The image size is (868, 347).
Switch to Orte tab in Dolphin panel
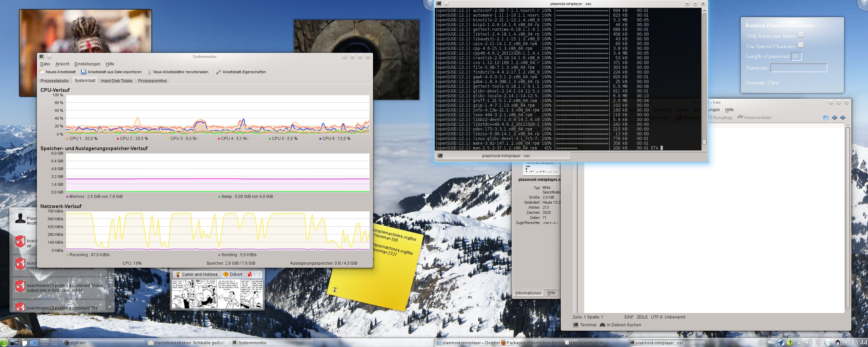[551, 293]
